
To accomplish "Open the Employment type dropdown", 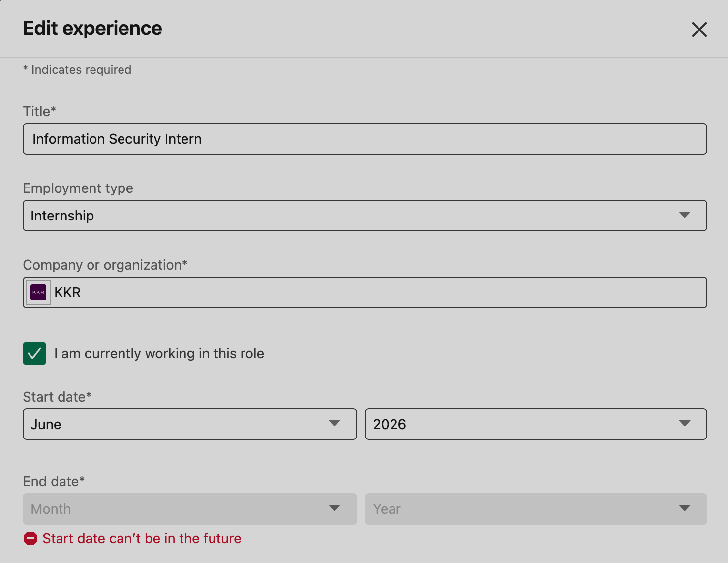I will click(x=364, y=215).
